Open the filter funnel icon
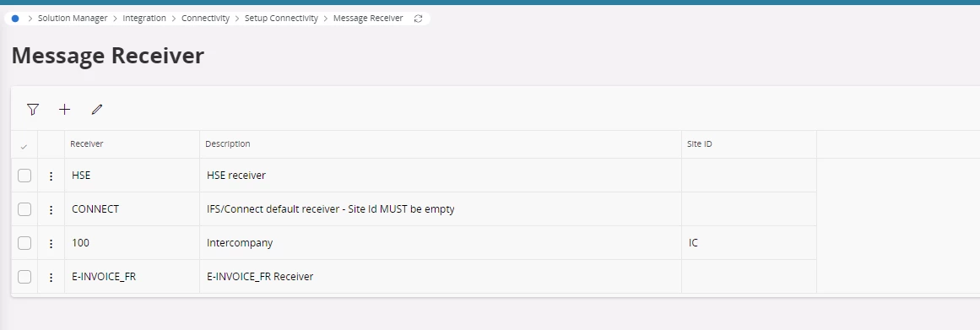Viewport: 980px width, 330px height. point(33,110)
